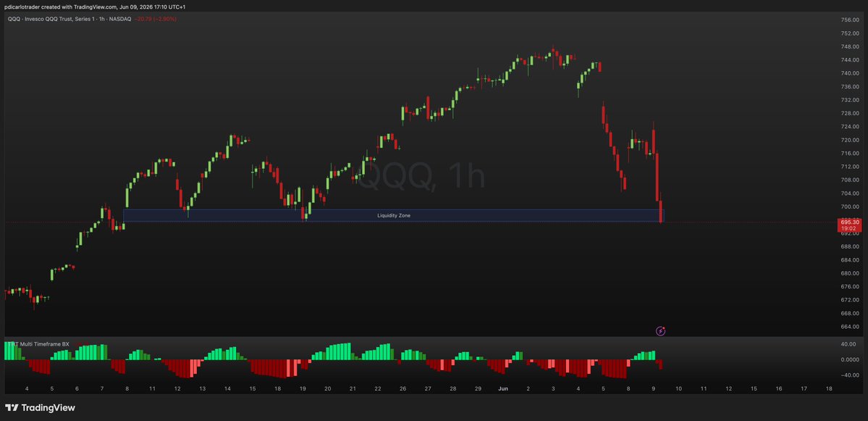Screen dimensions: 868x421
Task: Click date 29 on the time axis
Action: [478, 389]
